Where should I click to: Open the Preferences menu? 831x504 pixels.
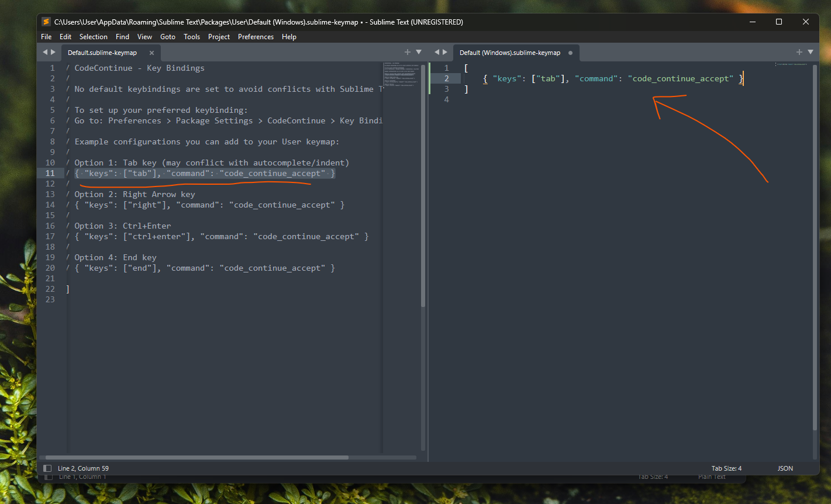(x=256, y=36)
